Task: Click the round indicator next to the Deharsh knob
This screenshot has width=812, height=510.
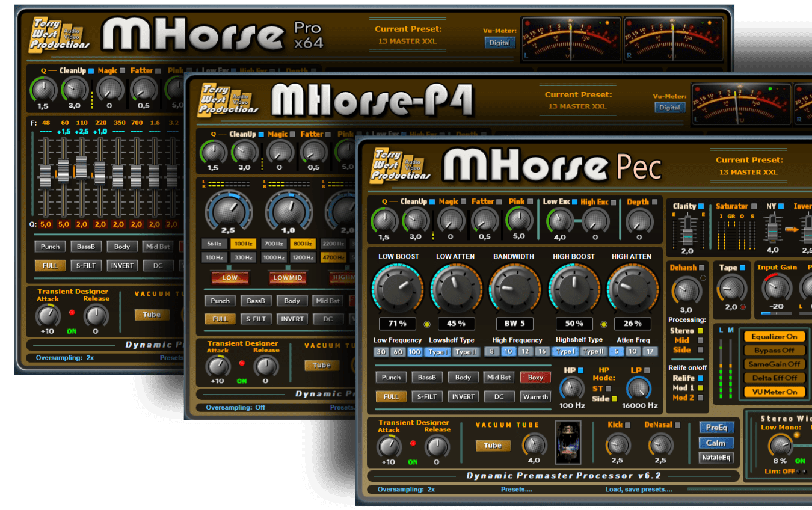Action: [703, 278]
